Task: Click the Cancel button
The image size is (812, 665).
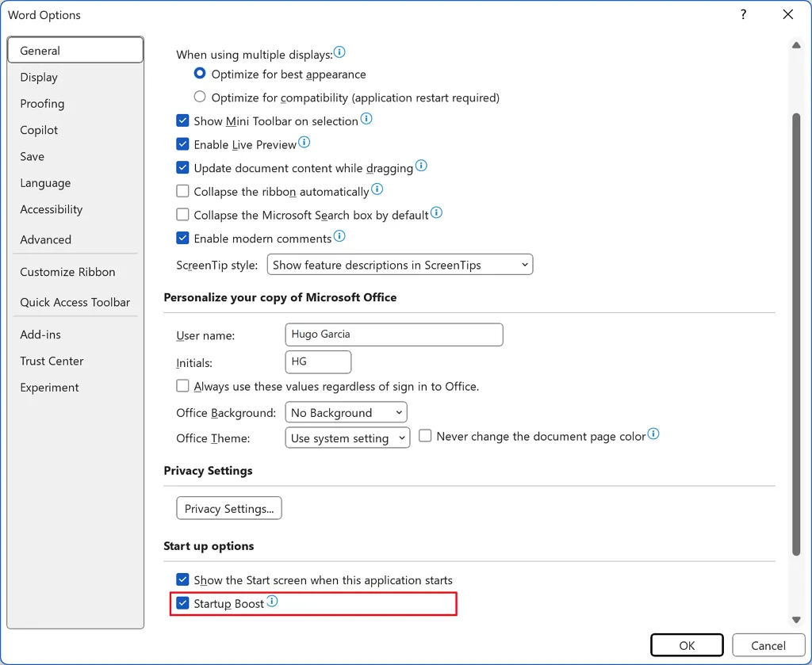Action: pos(768,645)
